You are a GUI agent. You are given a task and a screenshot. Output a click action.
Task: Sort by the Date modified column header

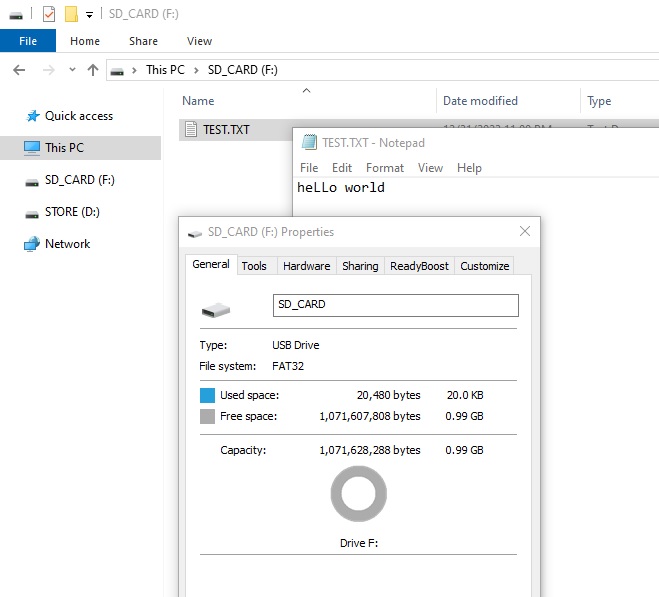480,101
